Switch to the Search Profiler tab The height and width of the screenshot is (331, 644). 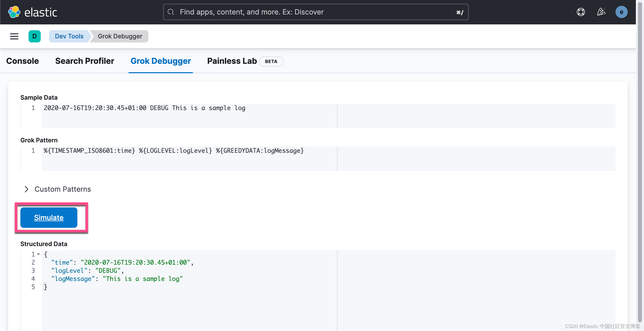(85, 61)
